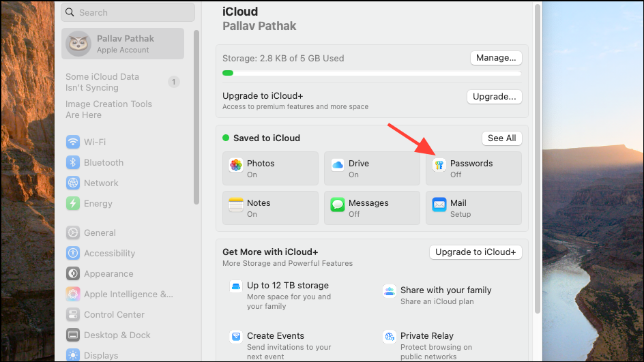This screenshot has height=362, width=644.
Task: Open the Drive On tile
Action: [x=372, y=168]
